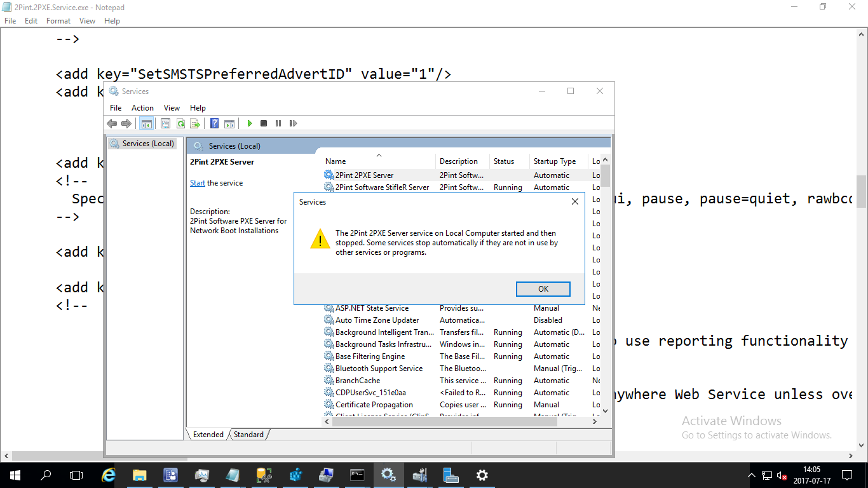Viewport: 868px width, 488px height.
Task: Click the green Start Service play icon
Action: [250, 123]
